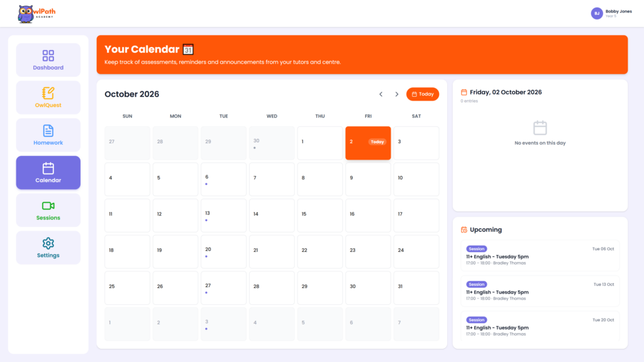This screenshot has width=644, height=362.
Task: Select Thursday October 22
Action: click(x=320, y=251)
